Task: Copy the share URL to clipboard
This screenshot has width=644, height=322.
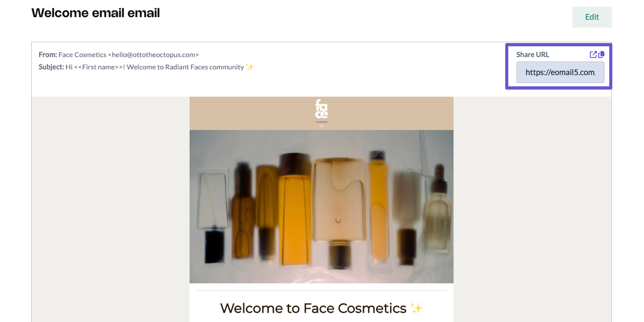Action: [x=601, y=54]
